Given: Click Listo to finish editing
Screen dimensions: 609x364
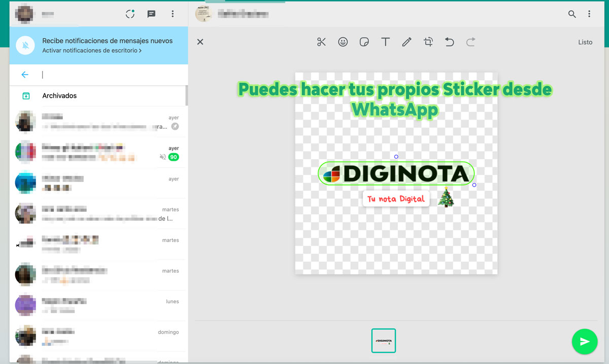Looking at the screenshot, I should coord(585,42).
